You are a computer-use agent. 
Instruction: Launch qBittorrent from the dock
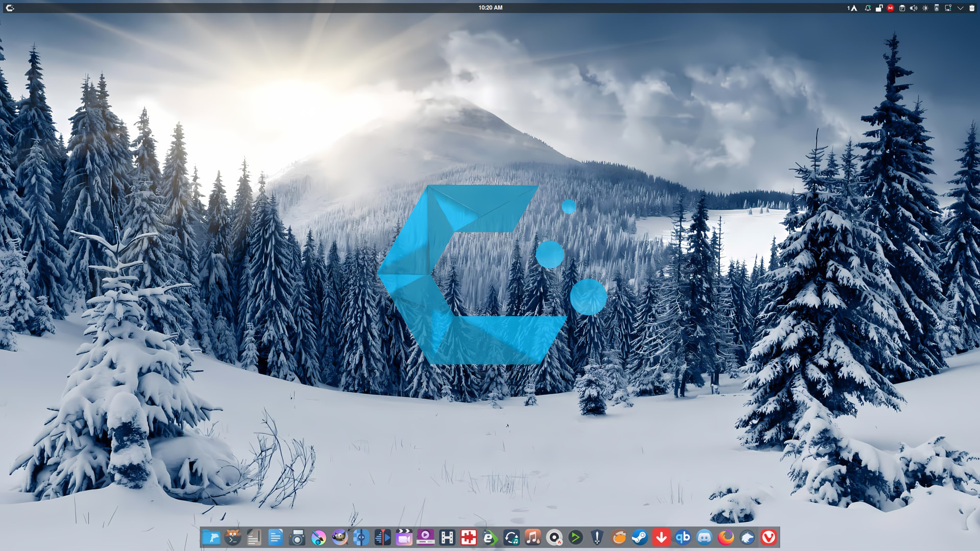point(683,537)
